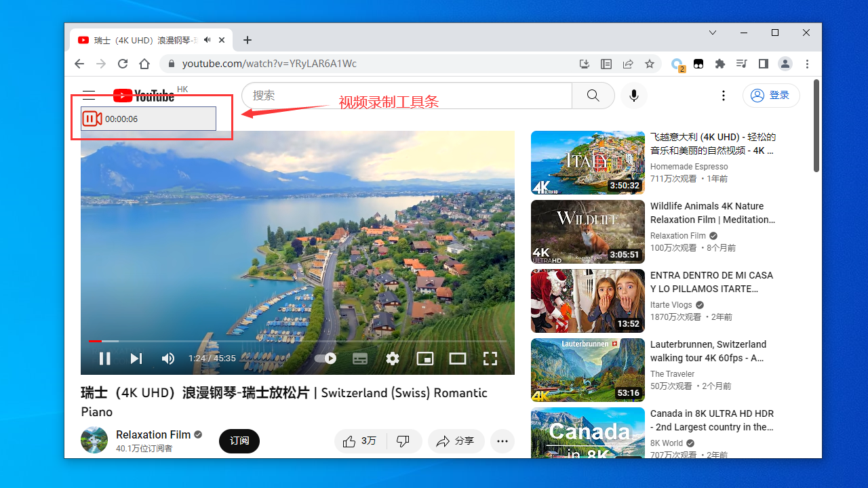Enter miniplayer mode
Screen dimensions: 868x488
click(x=425, y=358)
